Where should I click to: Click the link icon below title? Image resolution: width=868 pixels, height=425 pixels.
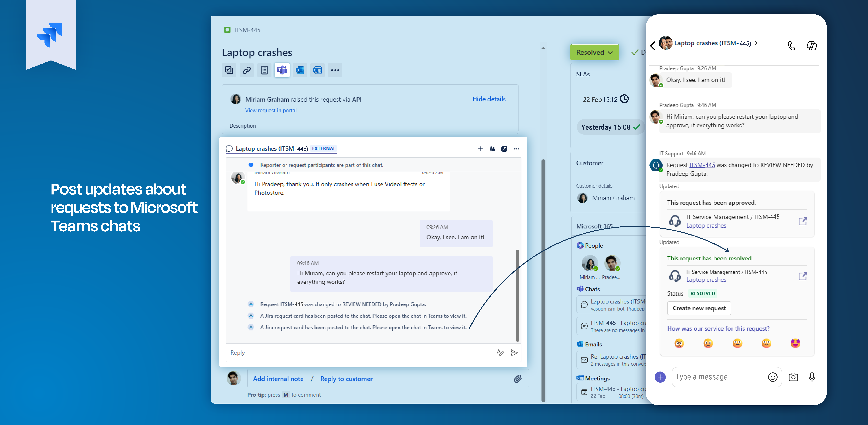point(247,70)
